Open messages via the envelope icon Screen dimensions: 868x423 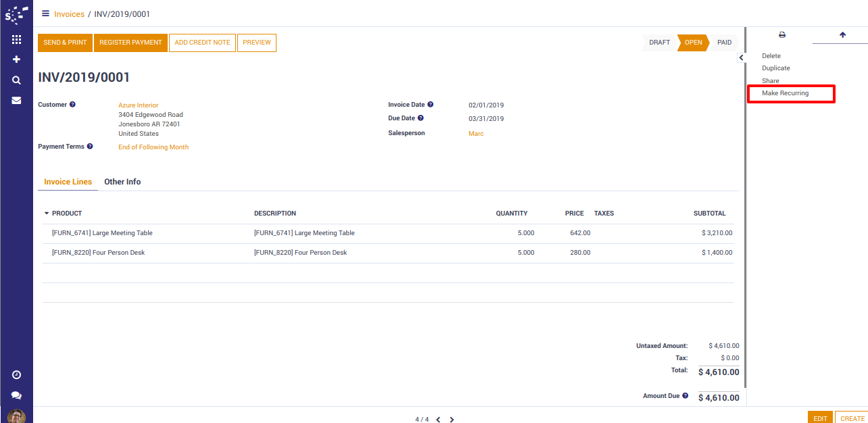coord(16,100)
